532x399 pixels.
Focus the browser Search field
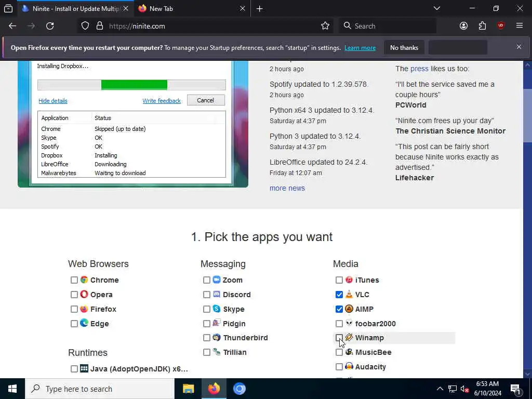pyautogui.click(x=387, y=26)
